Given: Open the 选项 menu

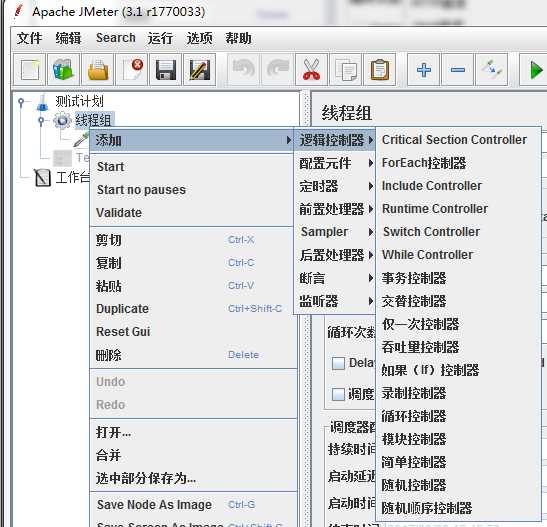Looking at the screenshot, I should 199,38.
